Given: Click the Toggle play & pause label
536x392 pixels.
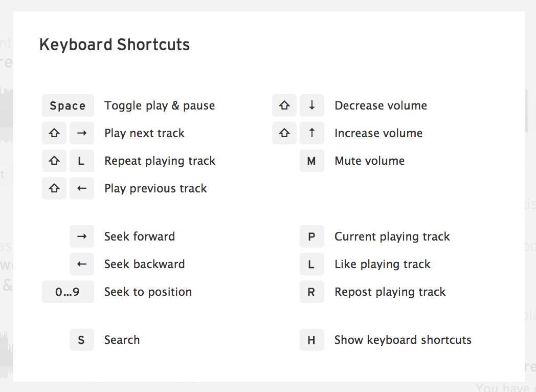Looking at the screenshot, I should (160, 106).
